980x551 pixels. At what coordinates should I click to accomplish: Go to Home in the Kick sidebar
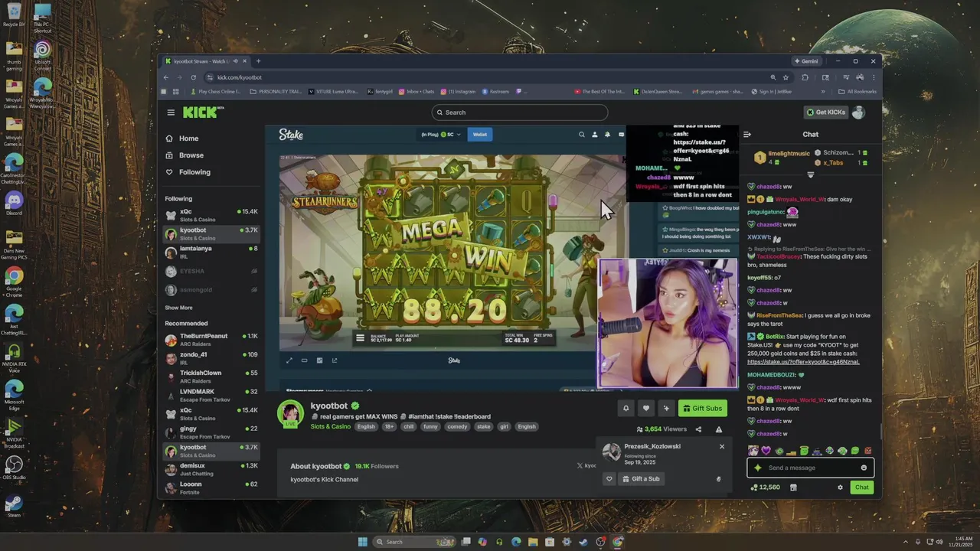[188, 139]
